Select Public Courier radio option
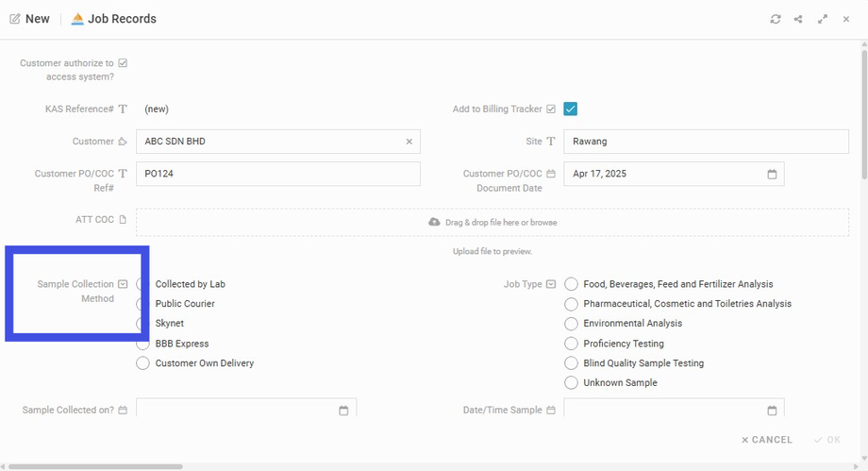The image size is (868, 471). [142, 304]
